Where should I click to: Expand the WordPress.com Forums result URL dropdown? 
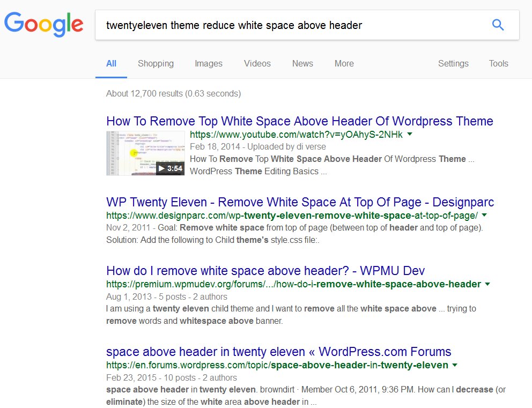[x=454, y=365]
